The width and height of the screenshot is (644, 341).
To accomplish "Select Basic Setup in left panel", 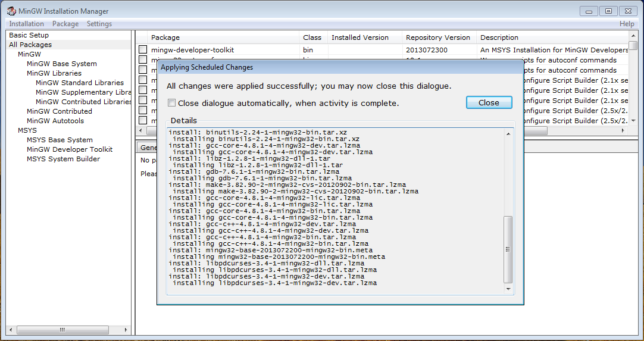I will 29,35.
